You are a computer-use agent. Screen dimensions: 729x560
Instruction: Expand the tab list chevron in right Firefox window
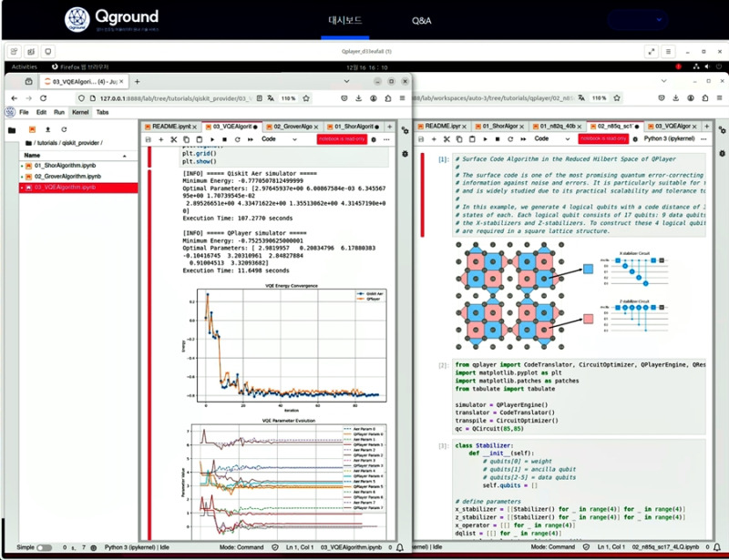(x=663, y=81)
